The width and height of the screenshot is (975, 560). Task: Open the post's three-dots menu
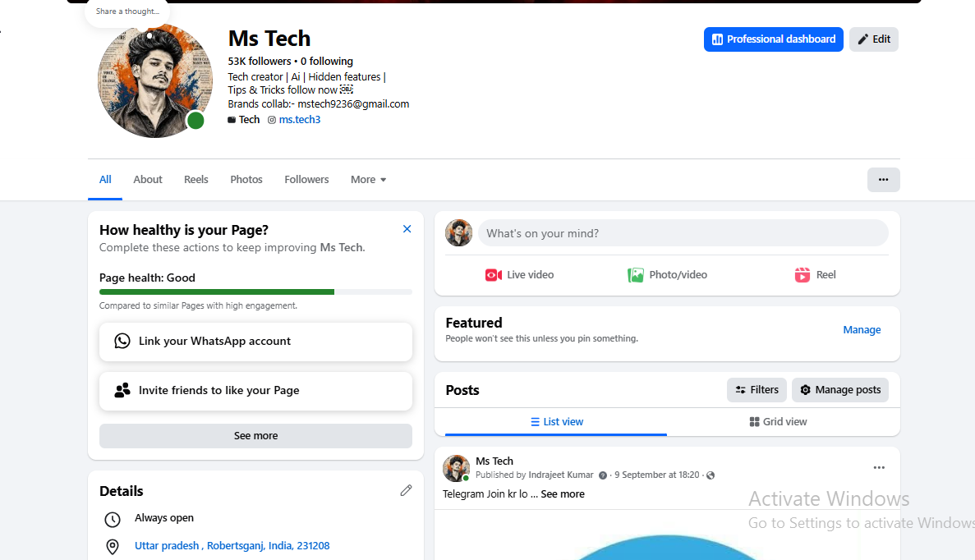(879, 467)
